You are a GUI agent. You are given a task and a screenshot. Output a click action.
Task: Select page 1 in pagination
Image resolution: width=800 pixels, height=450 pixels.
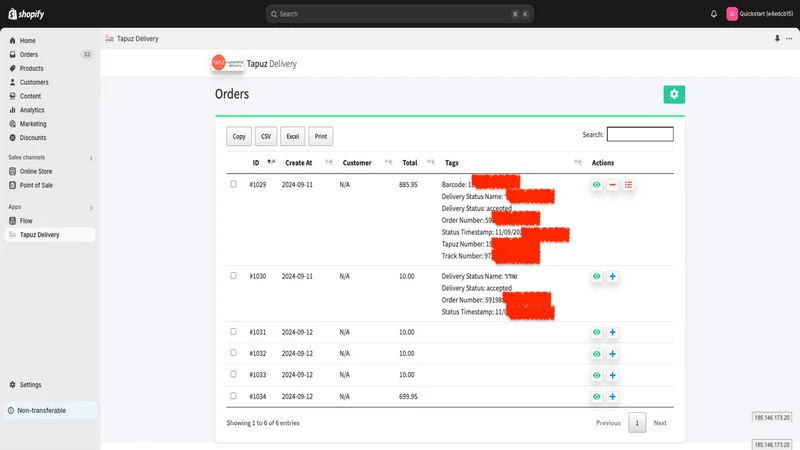pos(637,423)
